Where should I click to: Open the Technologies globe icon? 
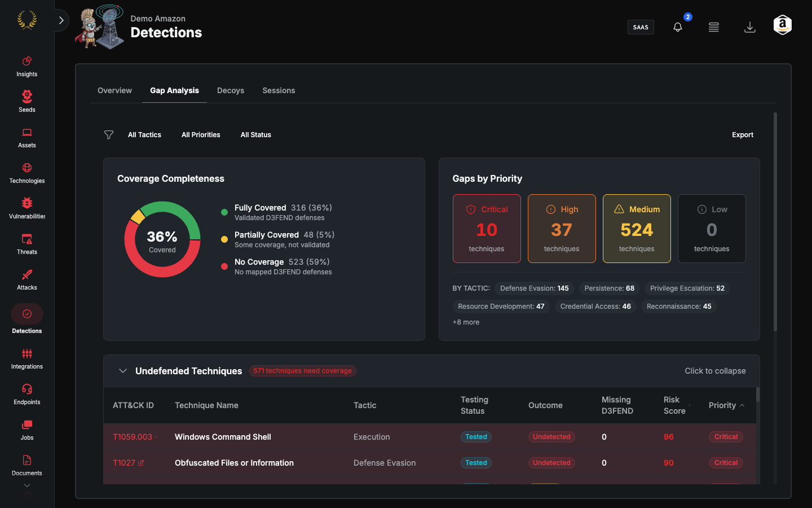pos(27,168)
